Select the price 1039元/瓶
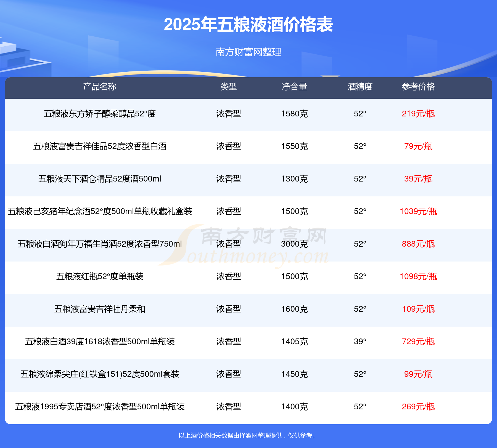Viewport: 497px width, 448px height. tap(418, 211)
